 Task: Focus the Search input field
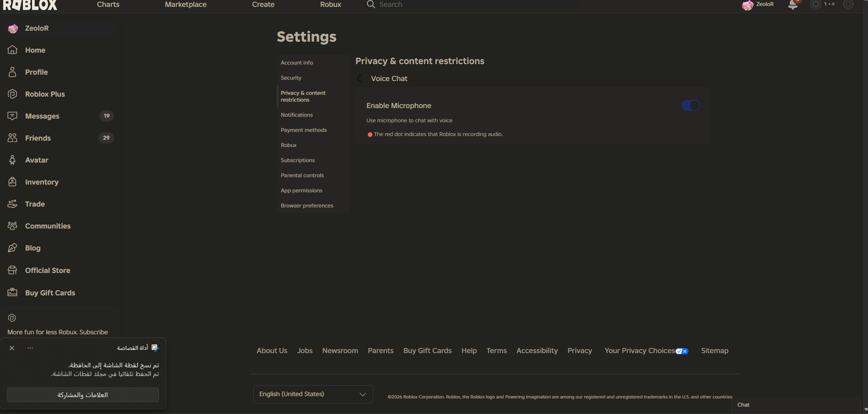pos(472,5)
